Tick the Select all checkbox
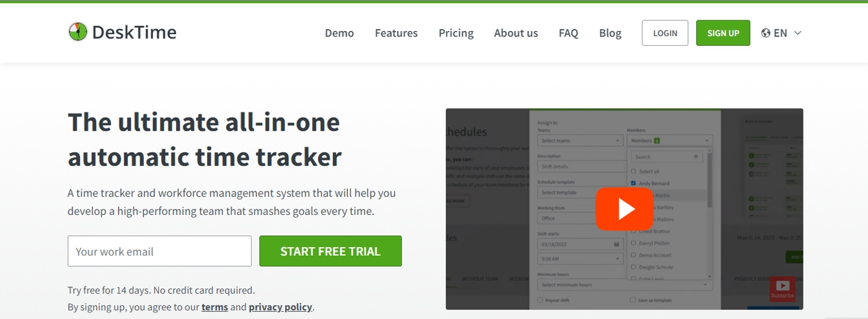 pyautogui.click(x=633, y=171)
